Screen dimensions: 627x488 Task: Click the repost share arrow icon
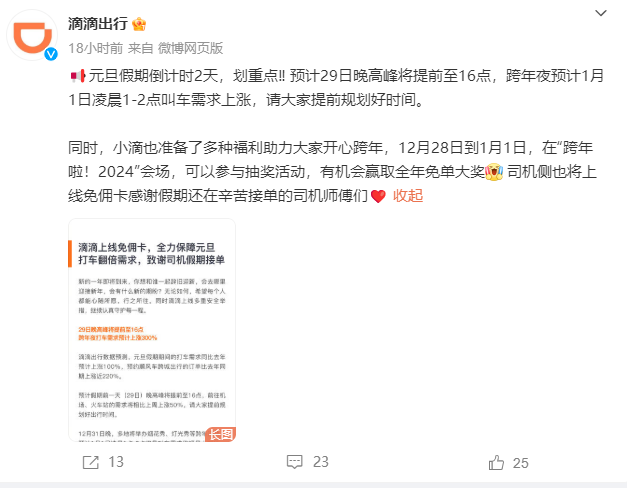(90, 462)
